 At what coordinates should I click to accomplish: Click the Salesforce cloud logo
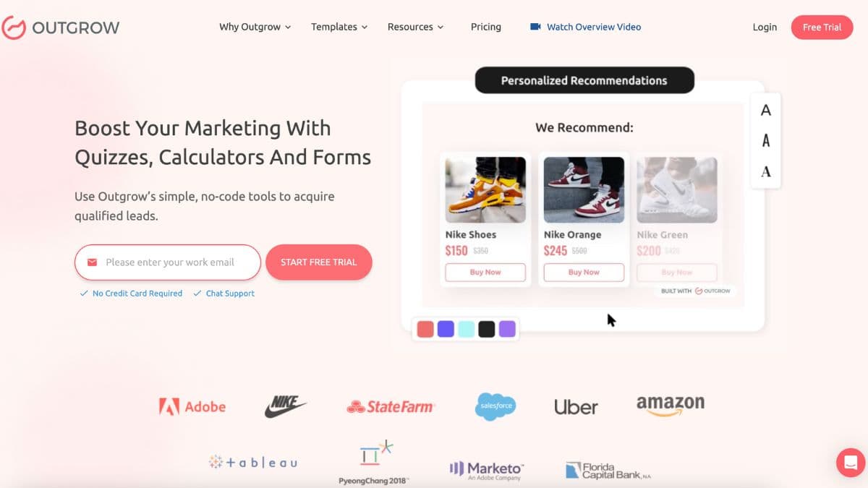[x=495, y=406]
